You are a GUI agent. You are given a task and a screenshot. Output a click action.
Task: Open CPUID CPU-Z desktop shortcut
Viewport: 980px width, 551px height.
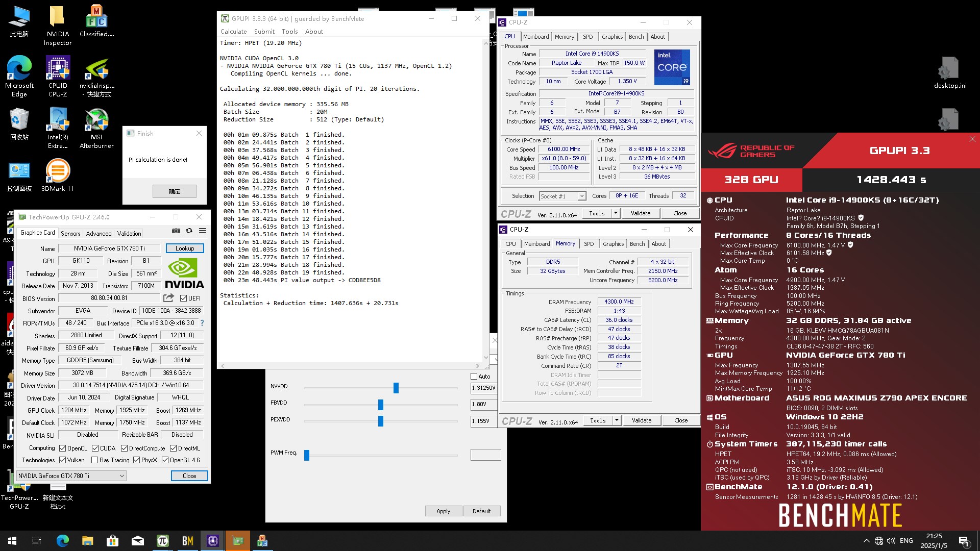(x=58, y=77)
